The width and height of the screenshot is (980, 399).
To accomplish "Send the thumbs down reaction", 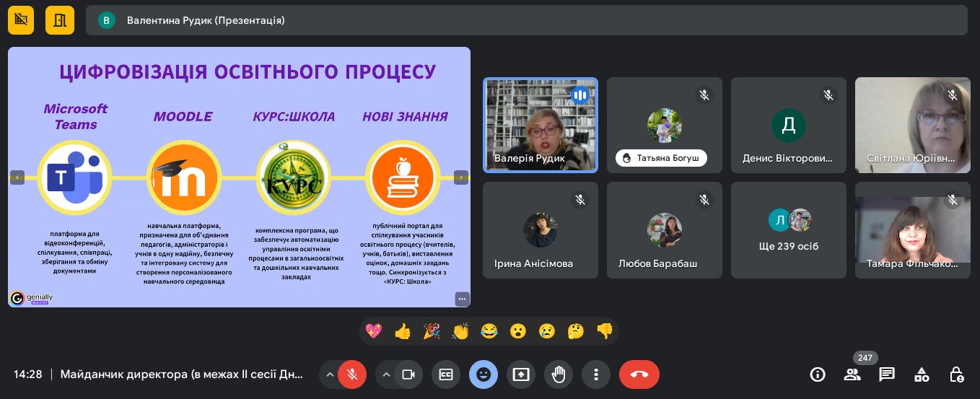I will coord(604,331).
